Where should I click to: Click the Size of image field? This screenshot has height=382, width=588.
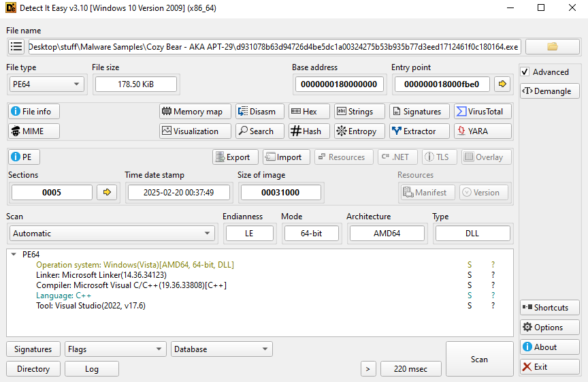click(x=280, y=192)
